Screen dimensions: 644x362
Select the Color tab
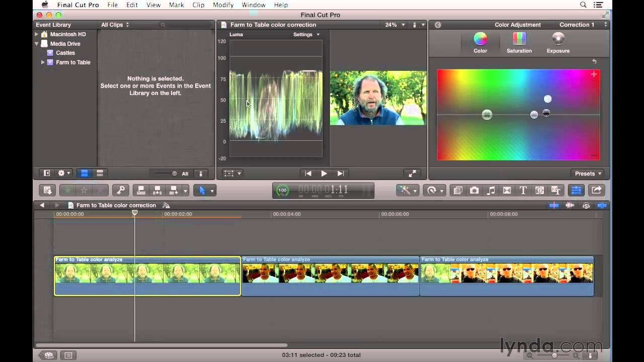[480, 43]
